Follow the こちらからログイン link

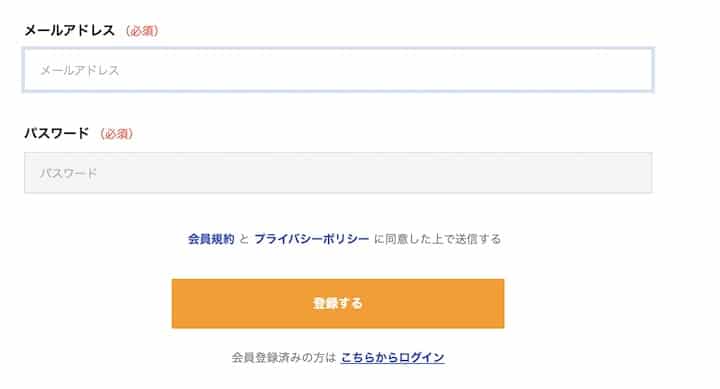(393, 357)
